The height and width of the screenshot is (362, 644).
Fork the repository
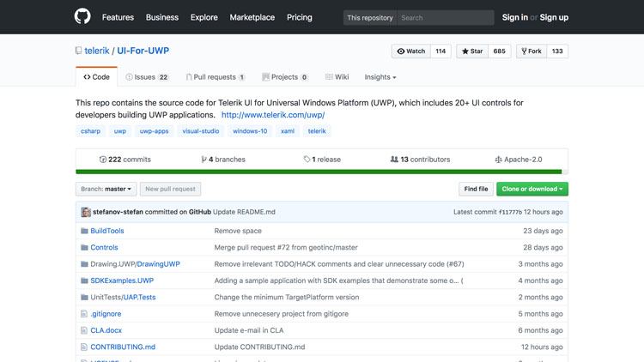[532, 51]
